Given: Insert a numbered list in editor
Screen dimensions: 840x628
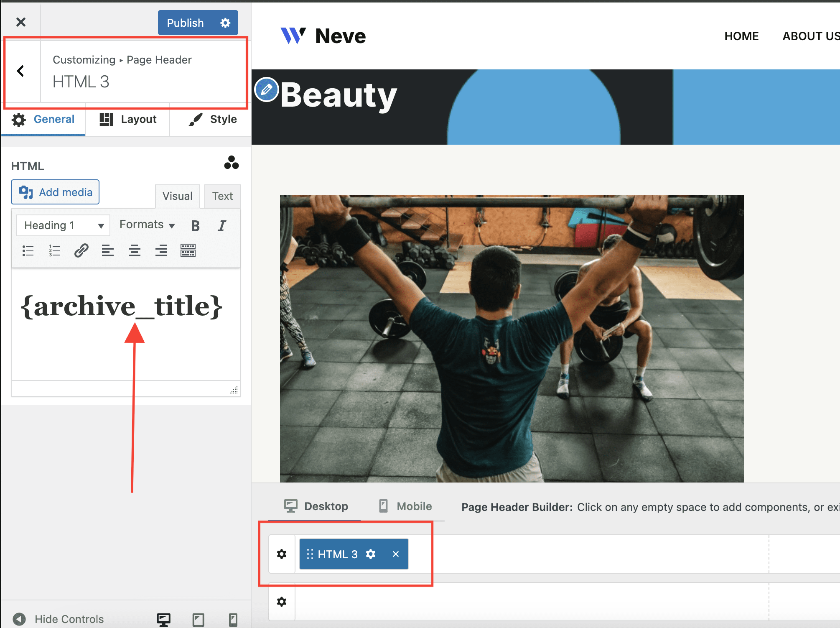Looking at the screenshot, I should pos(55,251).
